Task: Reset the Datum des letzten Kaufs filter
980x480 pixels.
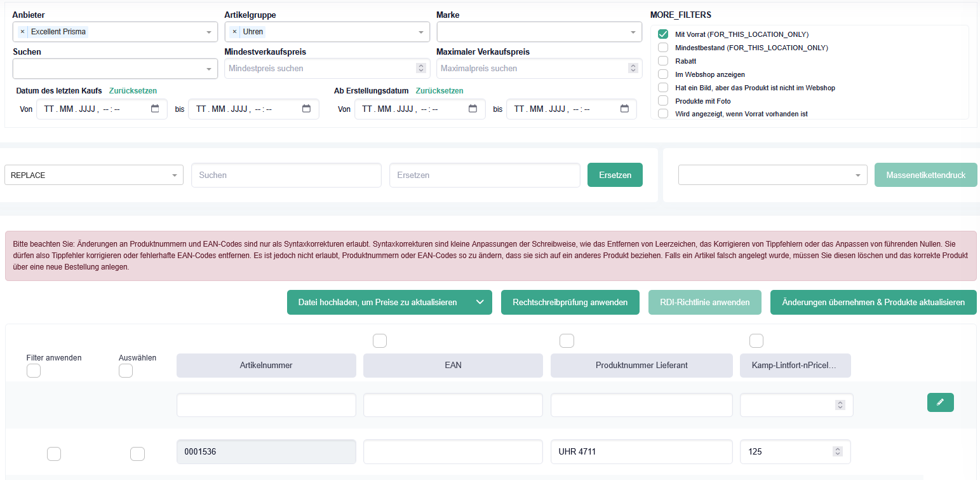Action: pos(133,91)
